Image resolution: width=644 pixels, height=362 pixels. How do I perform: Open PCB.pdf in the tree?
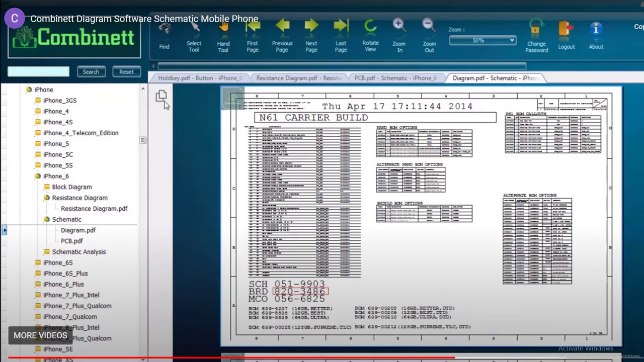click(x=71, y=241)
